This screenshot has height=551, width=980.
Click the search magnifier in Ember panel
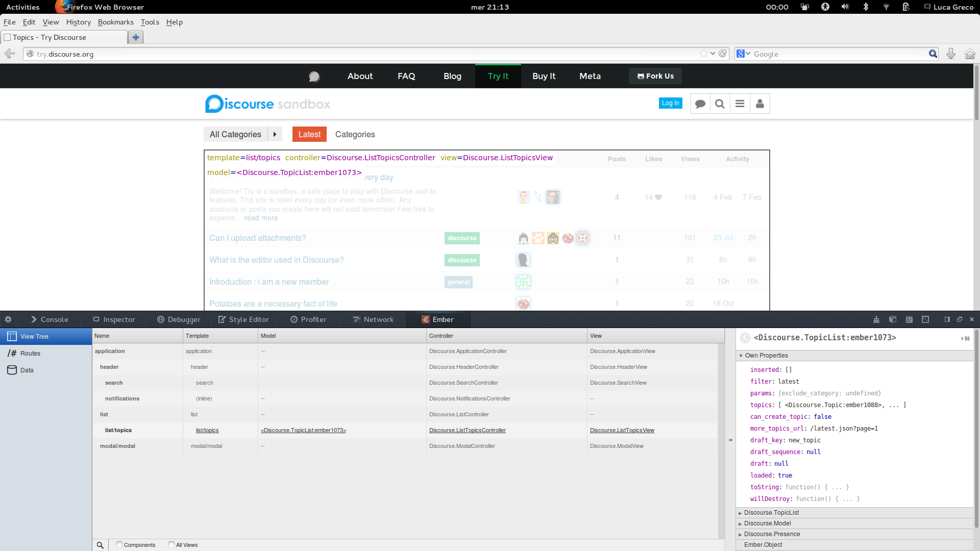tap(100, 545)
